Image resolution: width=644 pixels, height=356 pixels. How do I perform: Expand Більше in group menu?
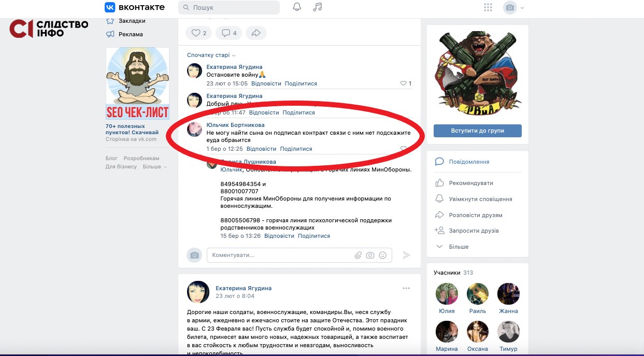pos(459,247)
